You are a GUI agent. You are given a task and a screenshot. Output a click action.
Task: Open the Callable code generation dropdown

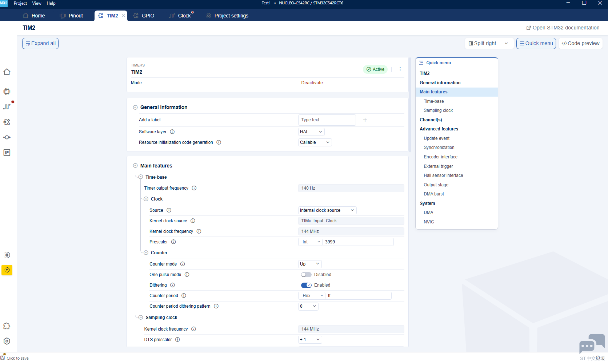click(x=315, y=142)
